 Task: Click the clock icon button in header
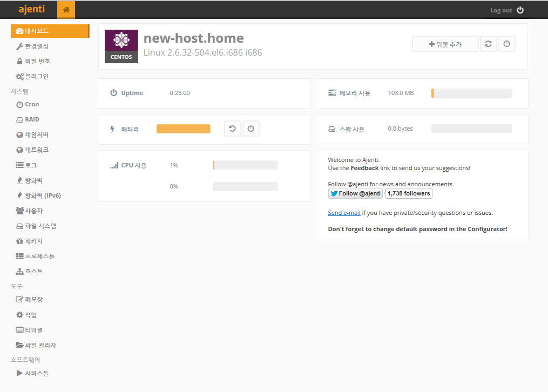(506, 44)
